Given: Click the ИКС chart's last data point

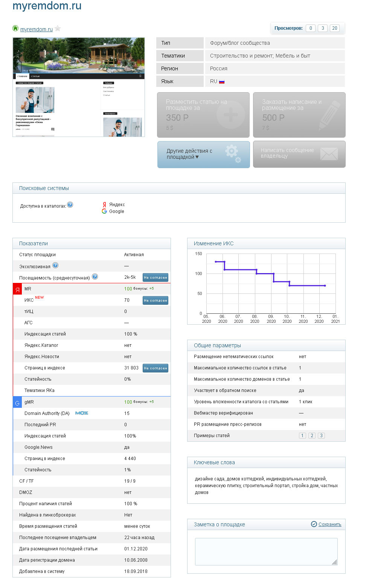Looking at the screenshot, I should tap(325, 286).
